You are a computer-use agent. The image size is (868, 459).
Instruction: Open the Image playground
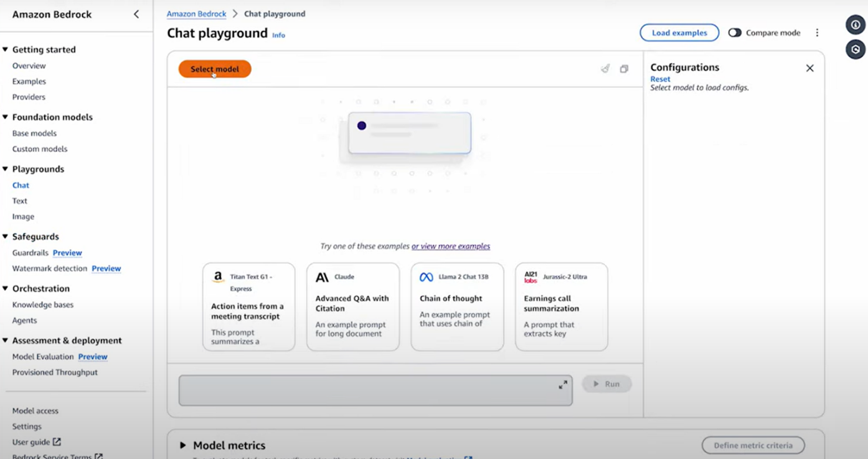tap(23, 216)
